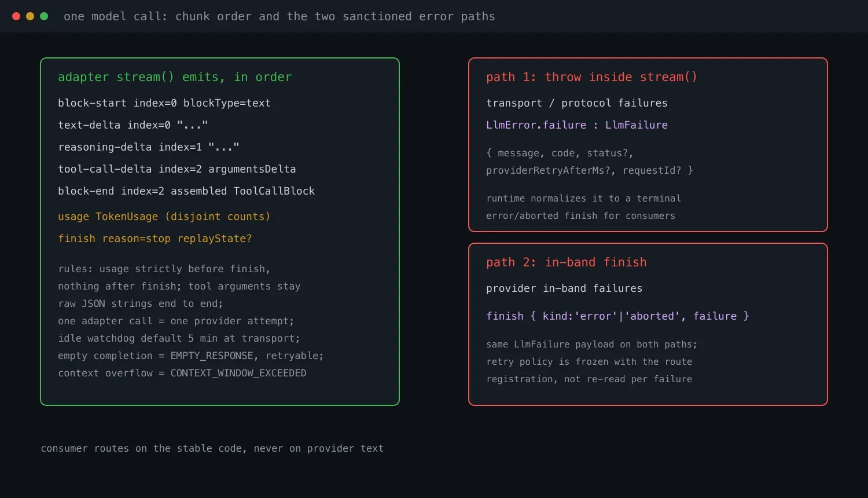The height and width of the screenshot is (498, 868).
Task: Click "finish { kind:'error'|'aborted', failure }" line
Action: click(618, 316)
